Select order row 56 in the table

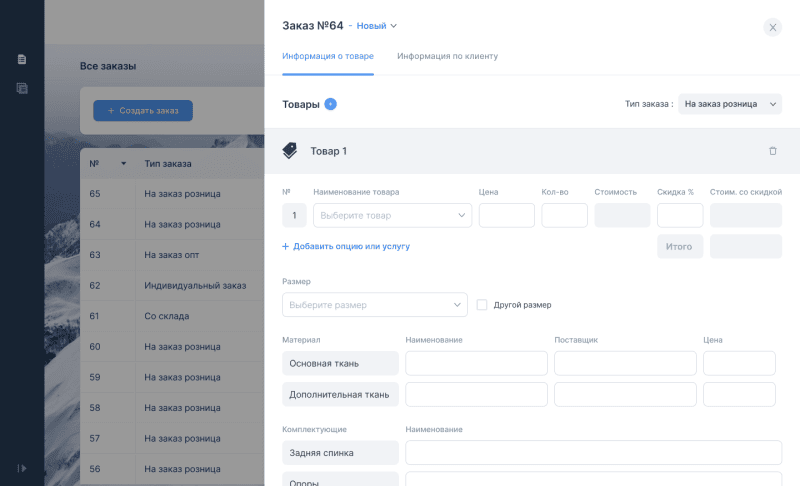(172, 469)
